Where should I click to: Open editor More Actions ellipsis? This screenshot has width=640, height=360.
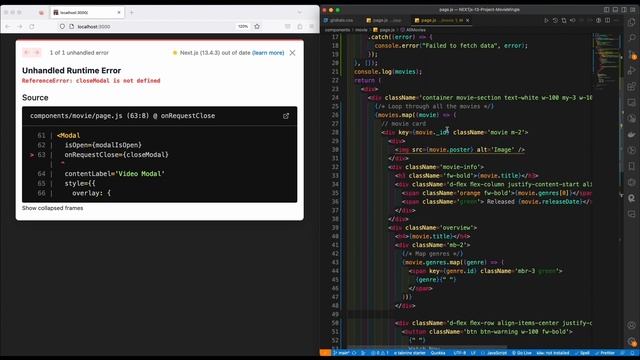point(616,20)
